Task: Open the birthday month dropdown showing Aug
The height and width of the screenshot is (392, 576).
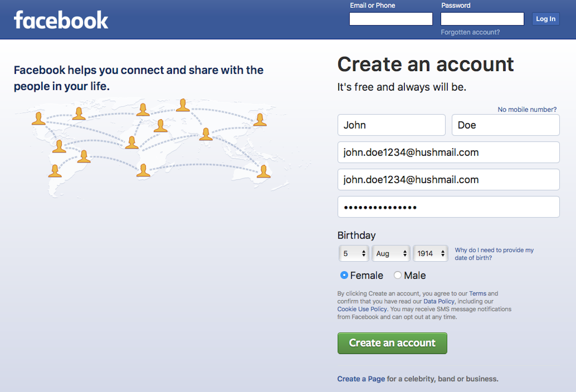Action: click(391, 253)
